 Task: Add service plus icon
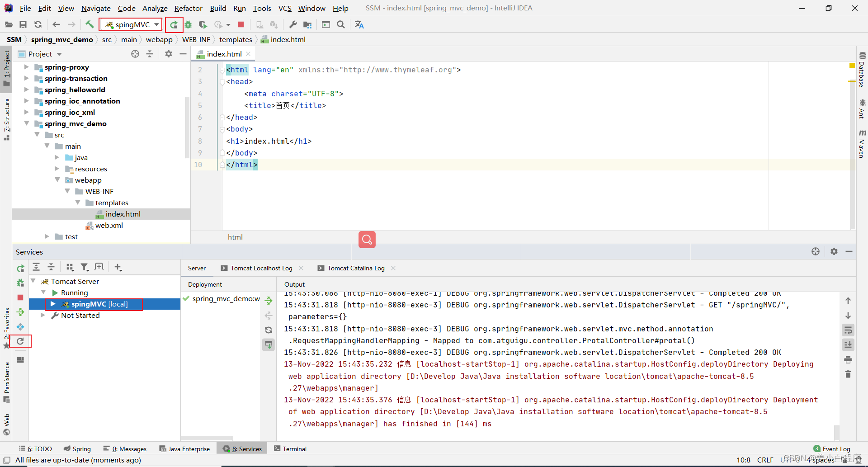(118, 267)
